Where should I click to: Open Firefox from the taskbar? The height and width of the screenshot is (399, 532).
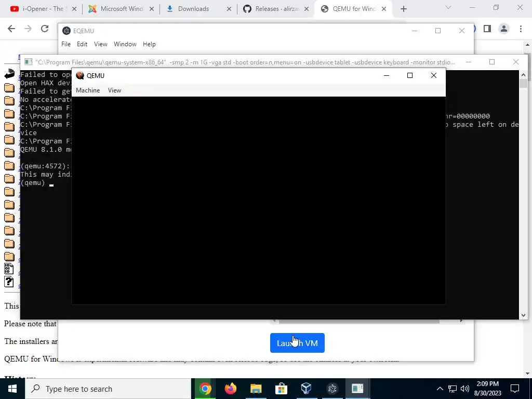point(230,389)
